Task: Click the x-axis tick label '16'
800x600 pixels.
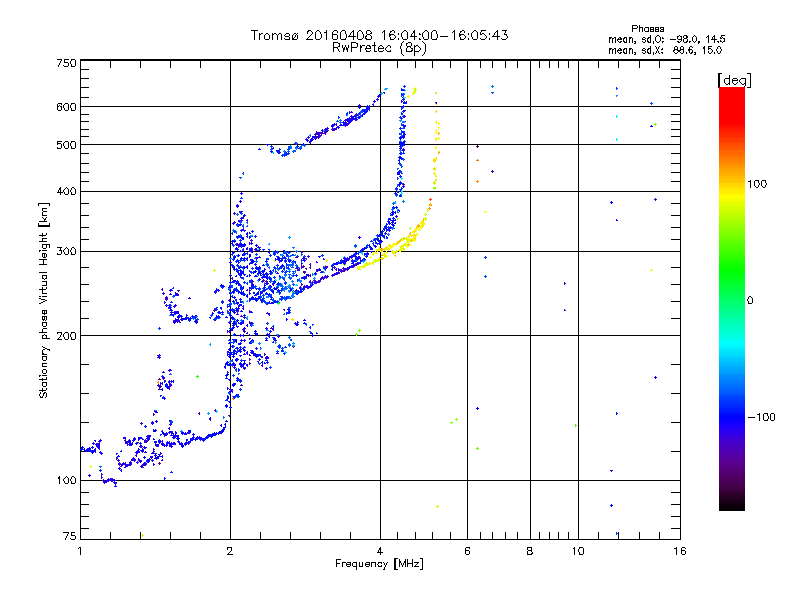Action: pyautogui.click(x=680, y=551)
